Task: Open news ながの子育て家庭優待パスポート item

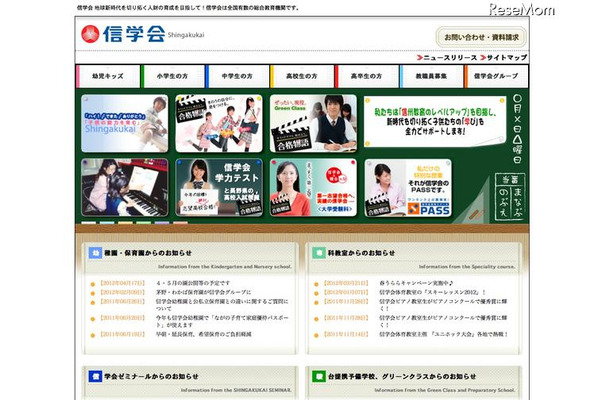Action: click(x=222, y=321)
